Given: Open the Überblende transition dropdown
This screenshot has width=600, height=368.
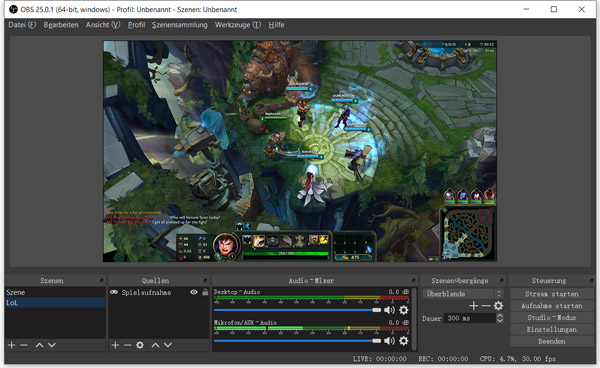Looking at the screenshot, I should click(x=463, y=294).
